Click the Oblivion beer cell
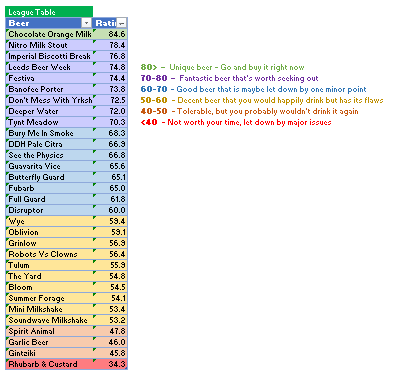 coord(50,232)
